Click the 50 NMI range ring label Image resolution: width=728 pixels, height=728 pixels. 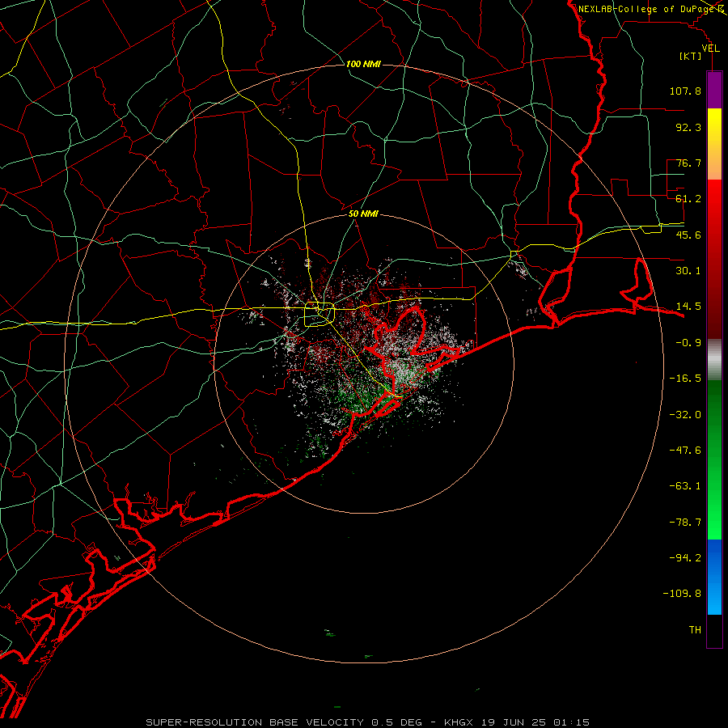(x=363, y=214)
